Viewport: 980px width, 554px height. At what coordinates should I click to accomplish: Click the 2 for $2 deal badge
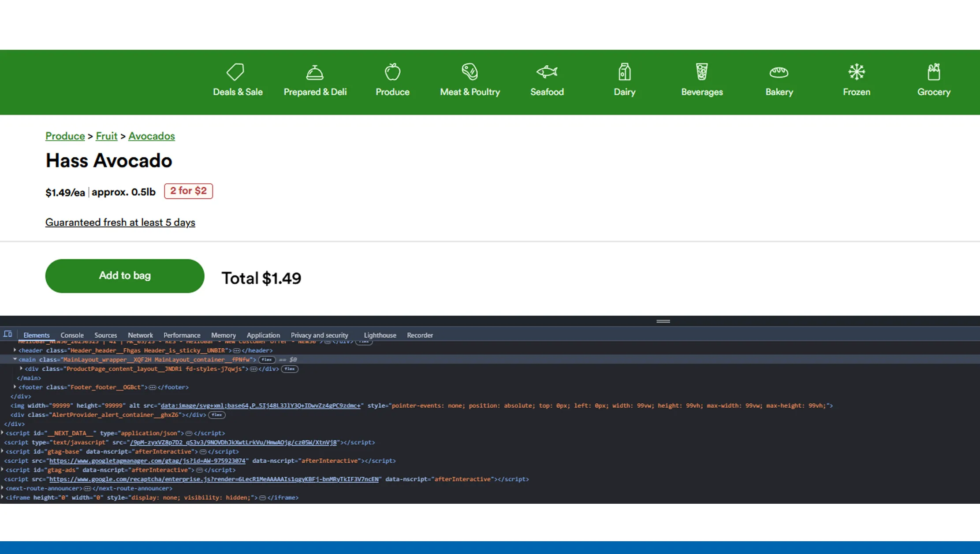coord(188,191)
